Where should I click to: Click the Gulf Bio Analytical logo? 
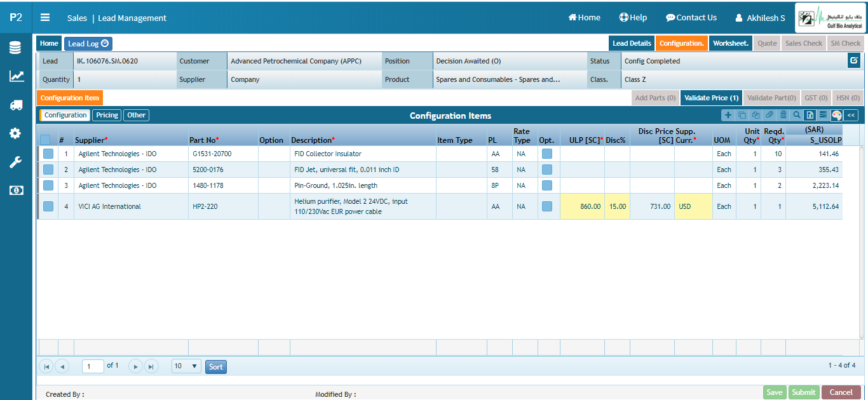829,19
